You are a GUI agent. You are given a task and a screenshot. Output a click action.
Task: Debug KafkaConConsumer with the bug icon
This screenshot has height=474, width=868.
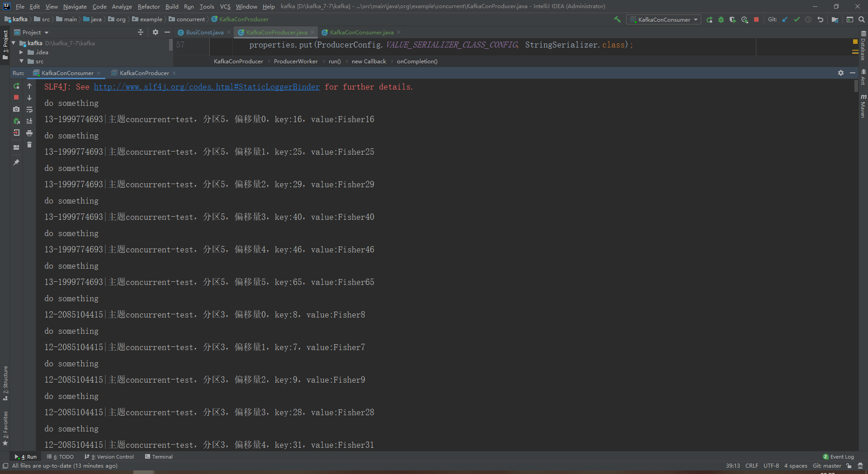click(x=721, y=19)
